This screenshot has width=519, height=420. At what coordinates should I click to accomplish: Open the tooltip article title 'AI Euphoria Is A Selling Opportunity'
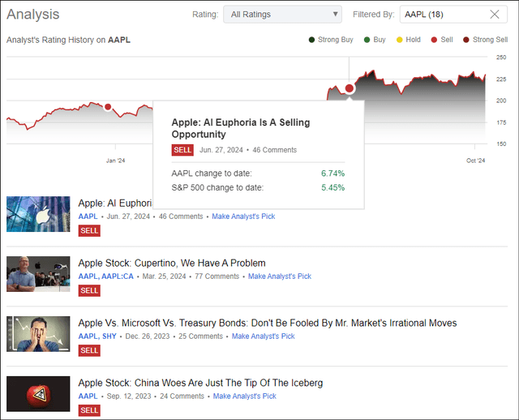pos(241,128)
